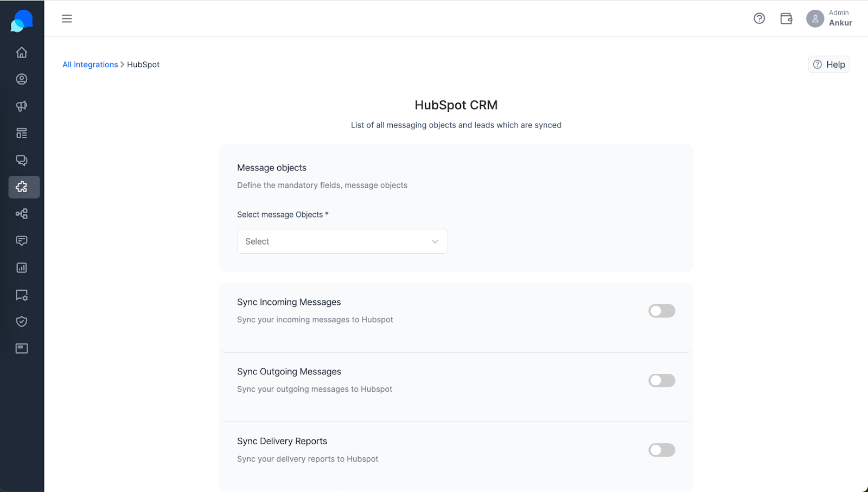Image resolution: width=868 pixels, height=492 pixels.
Task: Open the home icon in the sidebar
Action: 22,53
